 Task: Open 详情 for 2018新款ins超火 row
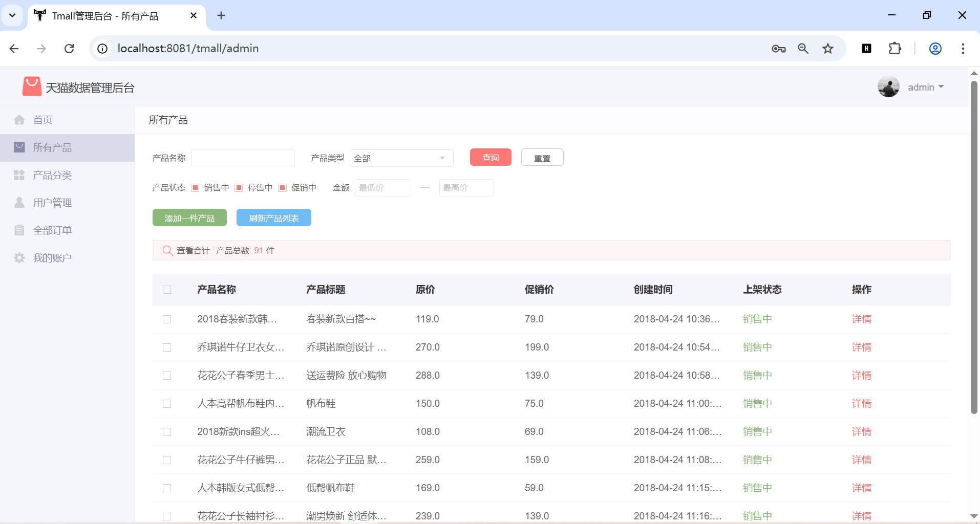tap(862, 432)
